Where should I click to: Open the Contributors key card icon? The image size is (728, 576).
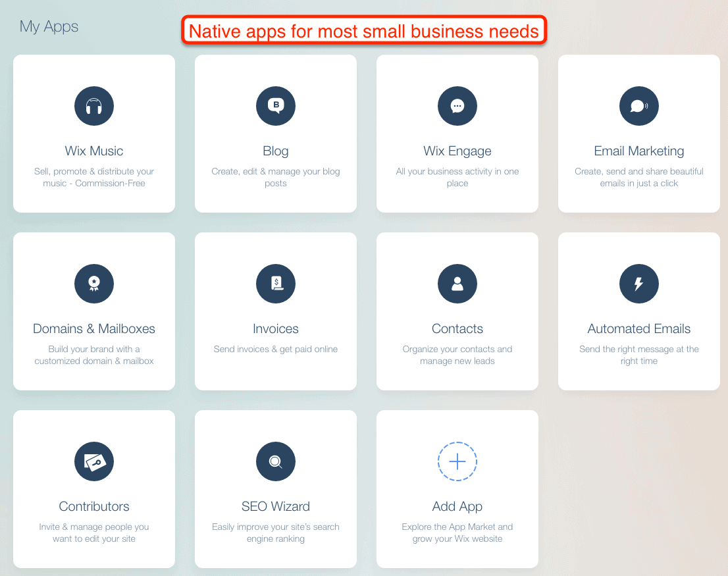(x=94, y=461)
